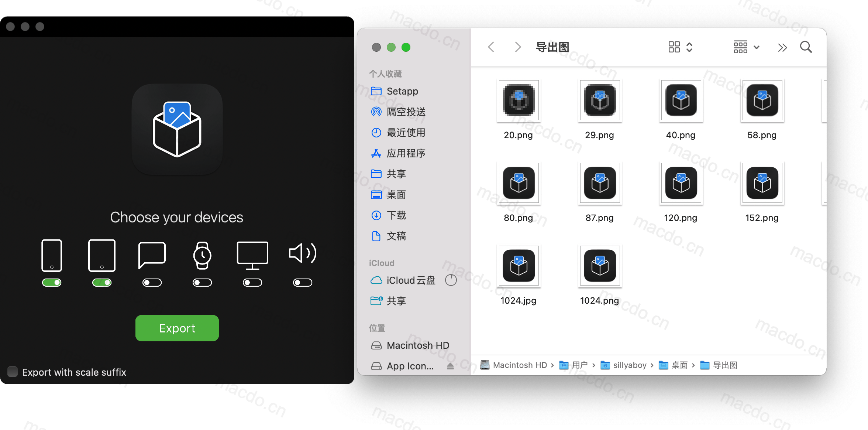
Task: Open the group-by dropdown in Finder
Action: tap(747, 47)
